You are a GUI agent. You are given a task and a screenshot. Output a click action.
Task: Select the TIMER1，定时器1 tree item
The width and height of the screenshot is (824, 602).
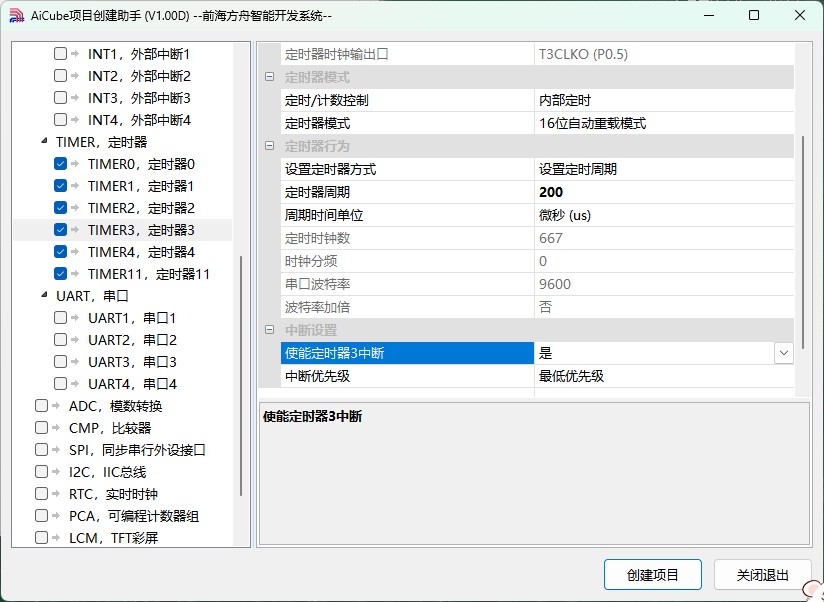[141, 186]
